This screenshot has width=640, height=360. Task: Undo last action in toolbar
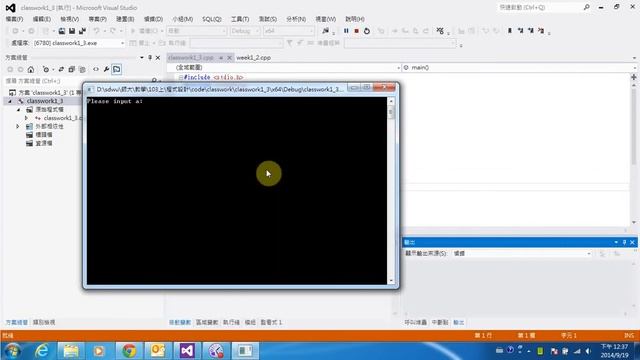[96, 31]
